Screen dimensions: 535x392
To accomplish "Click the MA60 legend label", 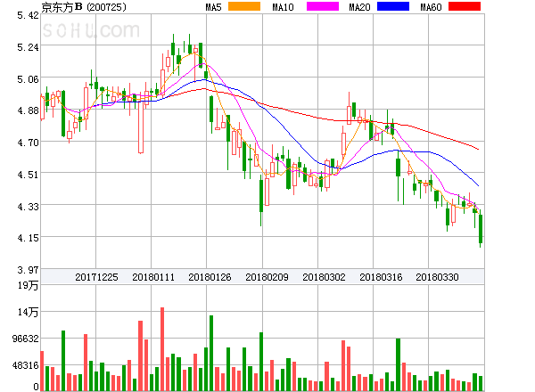I will tap(432, 7).
